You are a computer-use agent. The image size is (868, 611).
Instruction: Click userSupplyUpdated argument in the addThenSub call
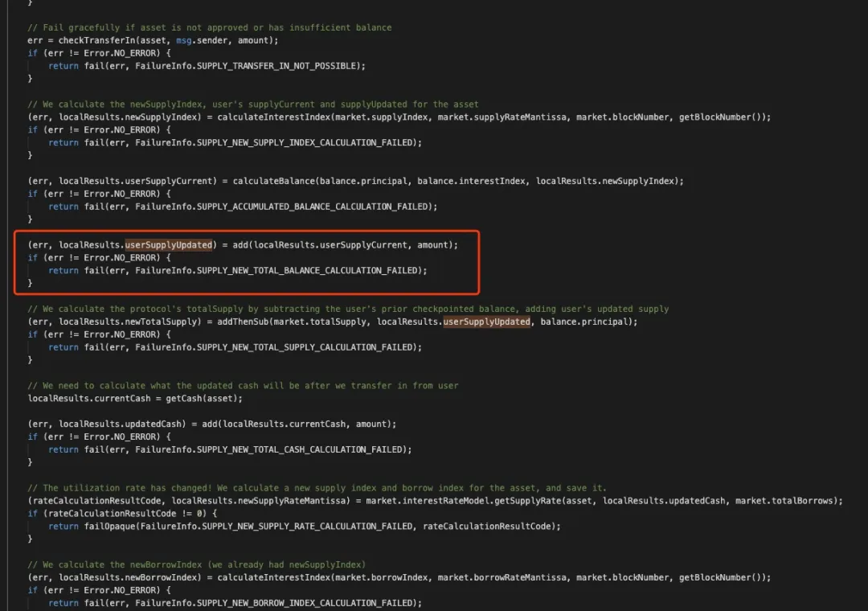[486, 322]
